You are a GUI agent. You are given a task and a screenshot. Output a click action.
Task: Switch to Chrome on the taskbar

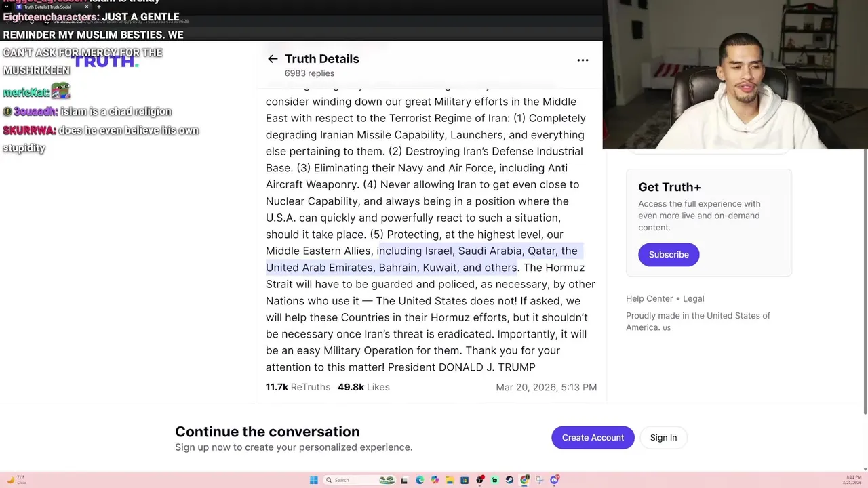[x=524, y=480]
